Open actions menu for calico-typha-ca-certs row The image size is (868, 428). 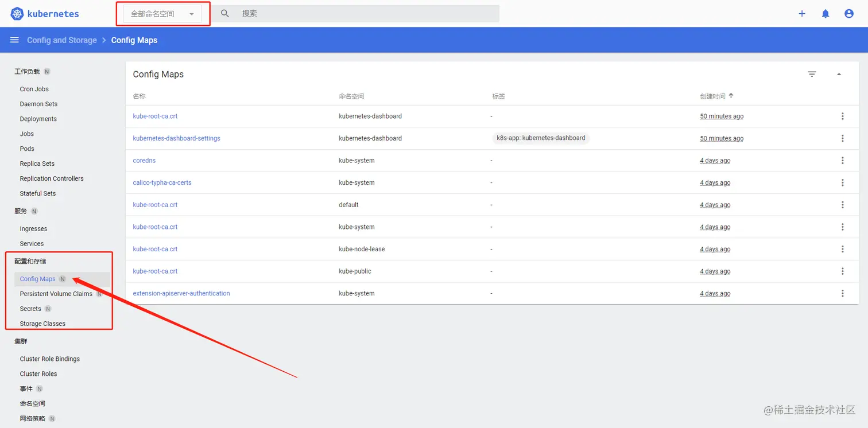click(x=843, y=182)
